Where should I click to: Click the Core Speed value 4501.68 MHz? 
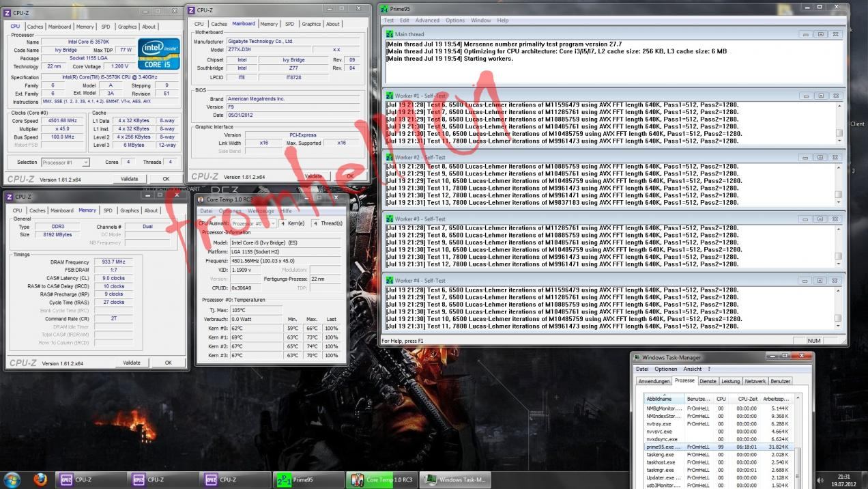tap(63, 121)
